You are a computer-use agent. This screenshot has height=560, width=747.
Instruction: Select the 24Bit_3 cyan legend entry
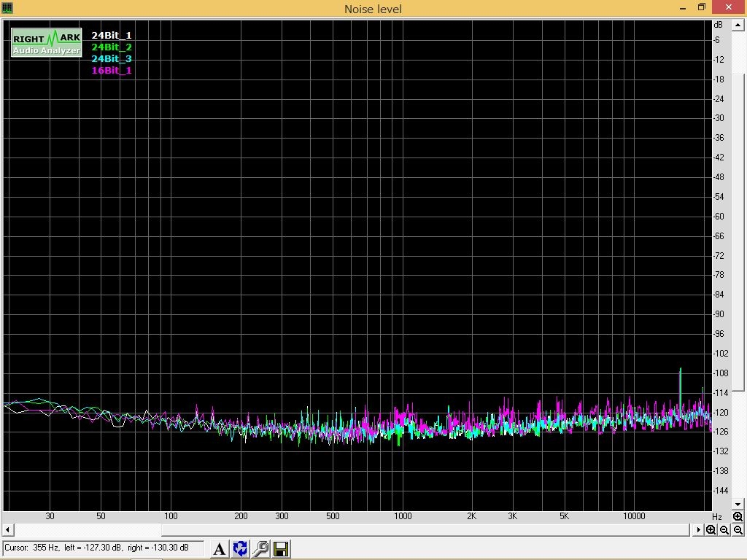(x=112, y=58)
